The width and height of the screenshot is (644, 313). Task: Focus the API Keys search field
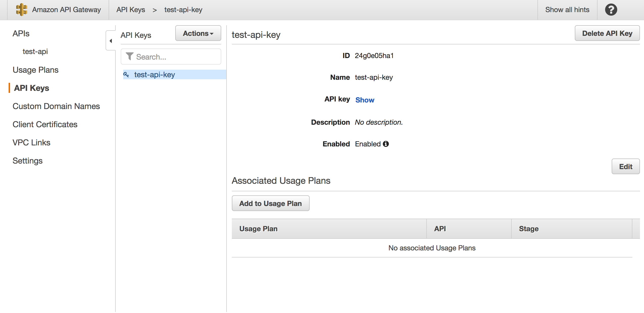click(x=177, y=57)
